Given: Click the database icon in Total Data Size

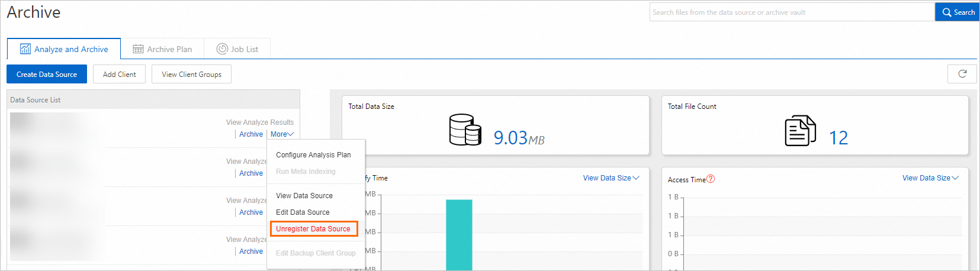Looking at the screenshot, I should pos(465,130).
